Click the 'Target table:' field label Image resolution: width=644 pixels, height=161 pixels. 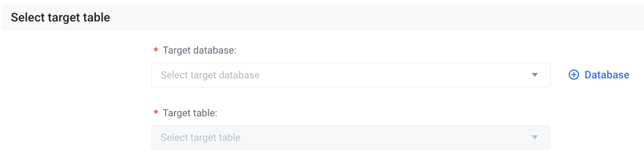190,113
